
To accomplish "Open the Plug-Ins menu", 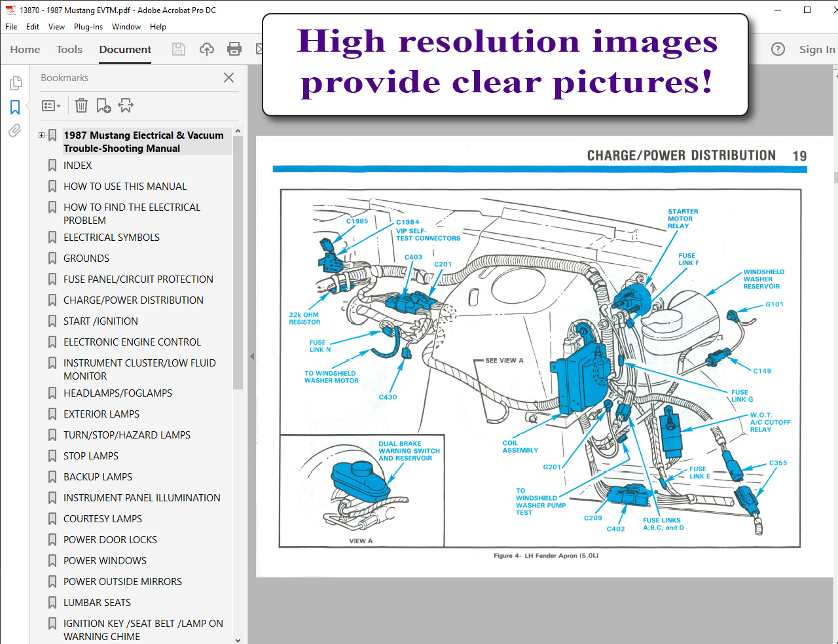I will coord(88,27).
